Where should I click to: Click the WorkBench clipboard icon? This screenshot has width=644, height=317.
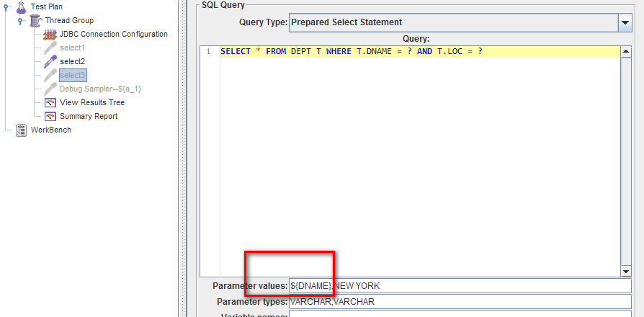21,130
